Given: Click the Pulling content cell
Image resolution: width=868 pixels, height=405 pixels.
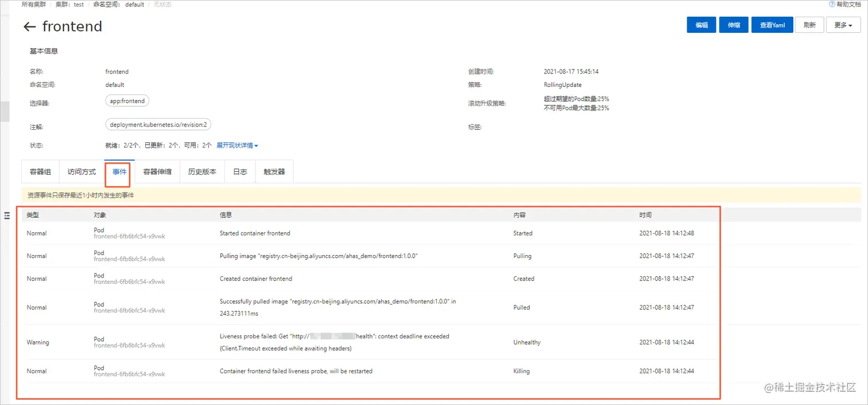Looking at the screenshot, I should [522, 256].
